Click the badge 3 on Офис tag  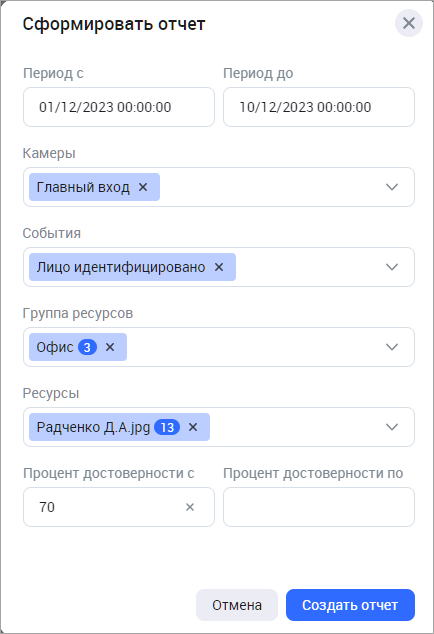click(87, 347)
